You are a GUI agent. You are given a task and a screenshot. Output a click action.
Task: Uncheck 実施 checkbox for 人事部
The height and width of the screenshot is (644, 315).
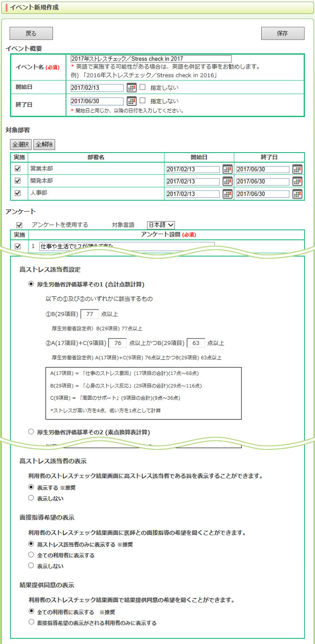pyautogui.click(x=18, y=193)
